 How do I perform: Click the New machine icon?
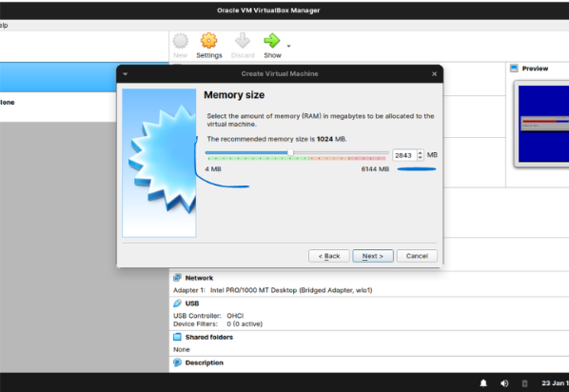coord(181,41)
